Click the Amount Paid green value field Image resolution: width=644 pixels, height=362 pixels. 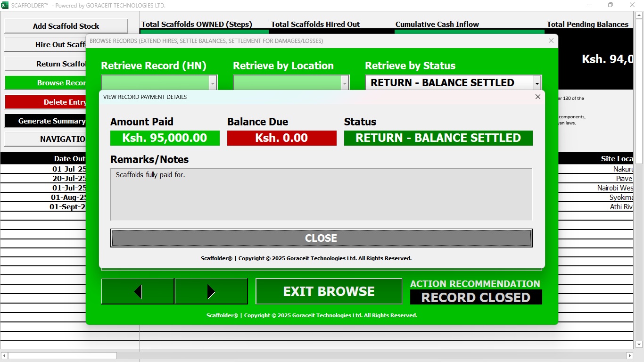click(x=165, y=138)
